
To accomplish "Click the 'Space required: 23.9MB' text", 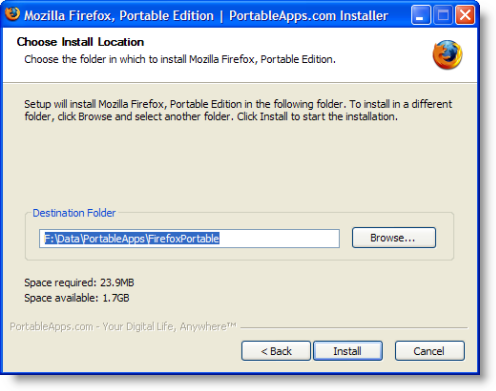I will (x=79, y=283).
